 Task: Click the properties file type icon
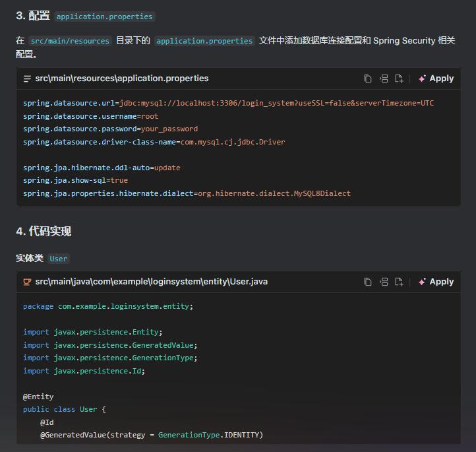27,79
